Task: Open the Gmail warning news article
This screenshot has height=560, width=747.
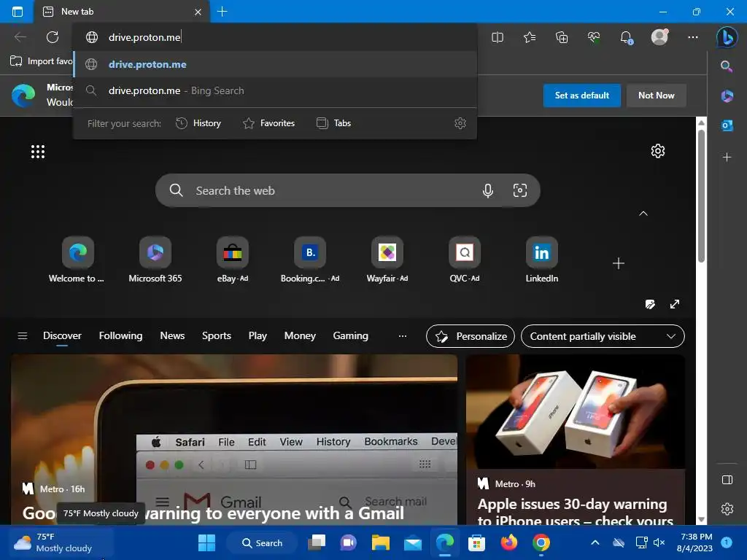Action: 234,439
